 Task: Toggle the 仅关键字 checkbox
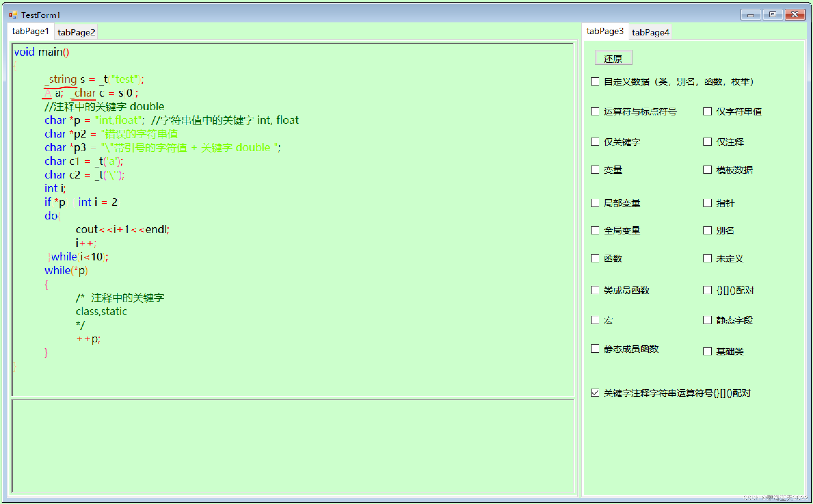(595, 142)
